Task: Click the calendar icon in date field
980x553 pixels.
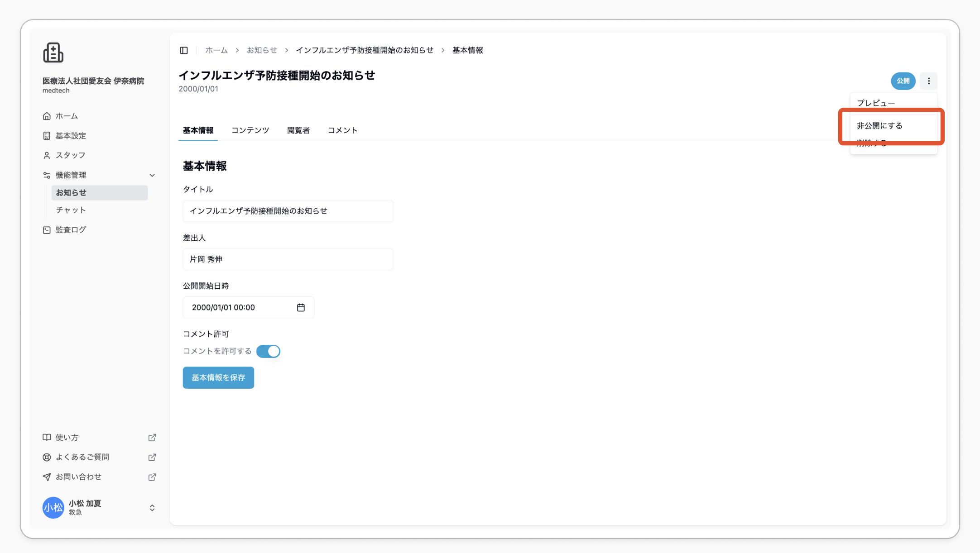Action: pos(301,308)
